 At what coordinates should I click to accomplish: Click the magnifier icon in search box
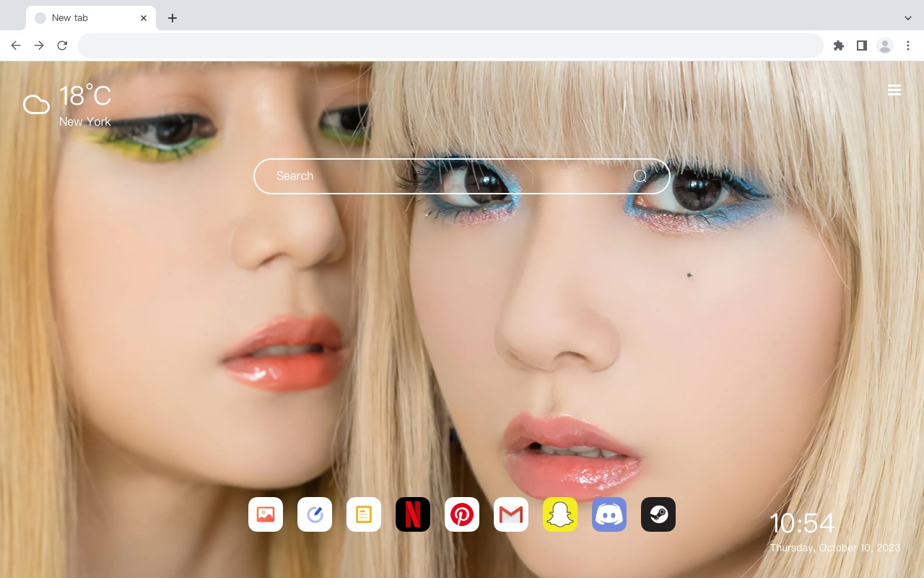coord(640,176)
